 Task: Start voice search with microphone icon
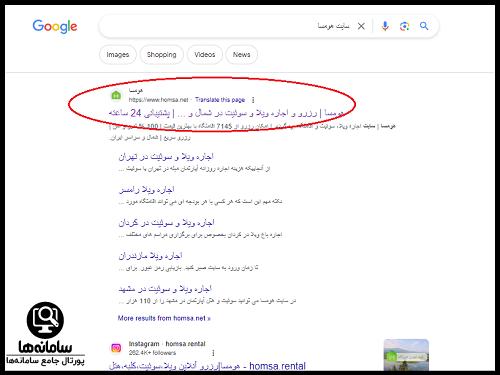click(x=385, y=26)
